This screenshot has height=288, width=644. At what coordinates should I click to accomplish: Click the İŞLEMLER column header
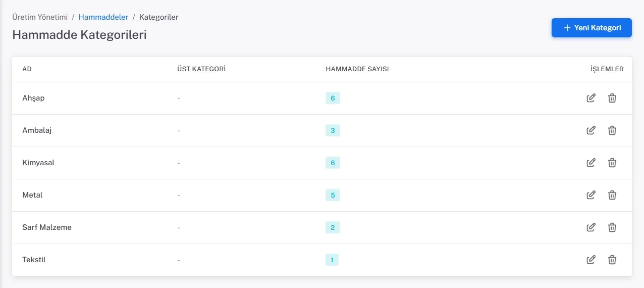pyautogui.click(x=607, y=69)
